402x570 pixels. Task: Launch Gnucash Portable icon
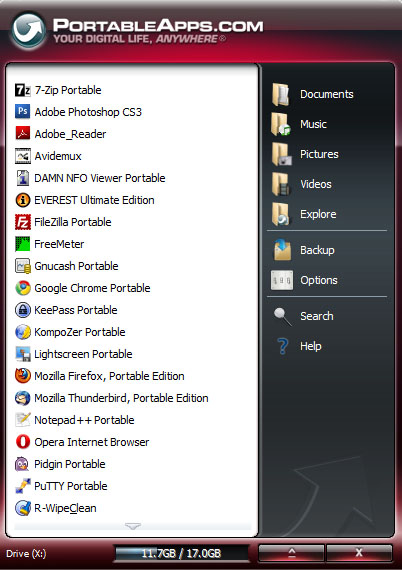[x=23, y=266]
